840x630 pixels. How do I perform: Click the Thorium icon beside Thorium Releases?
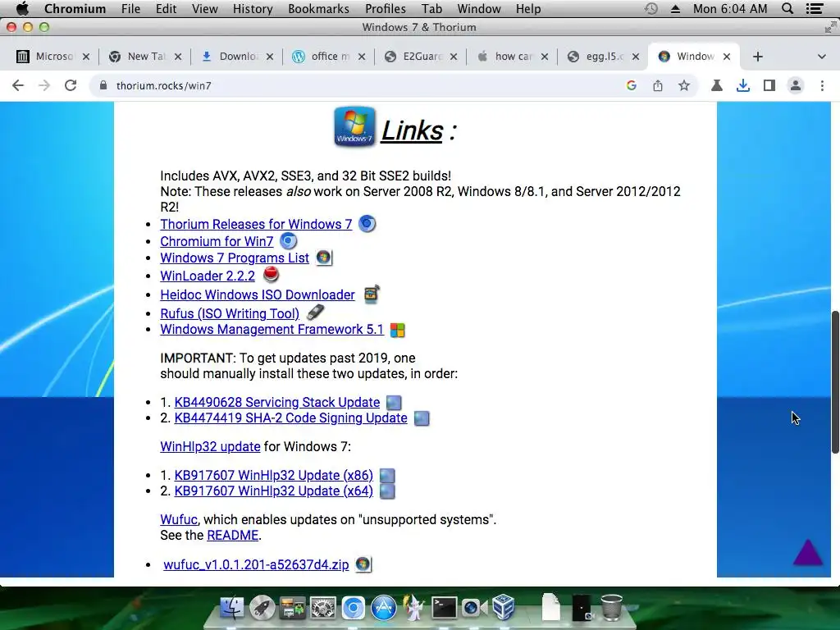click(367, 223)
